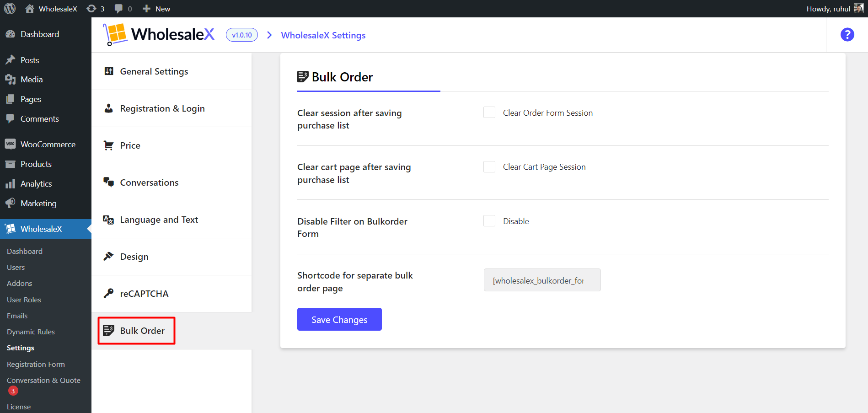Viewport: 868px width, 413px height.
Task: Click the v1.0.10 version badge
Action: 242,35
